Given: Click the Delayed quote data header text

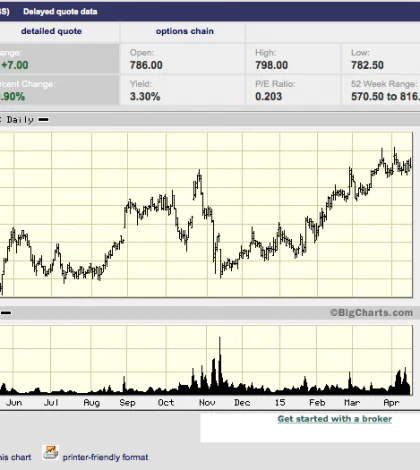Looking at the screenshot, I should pos(60,12).
